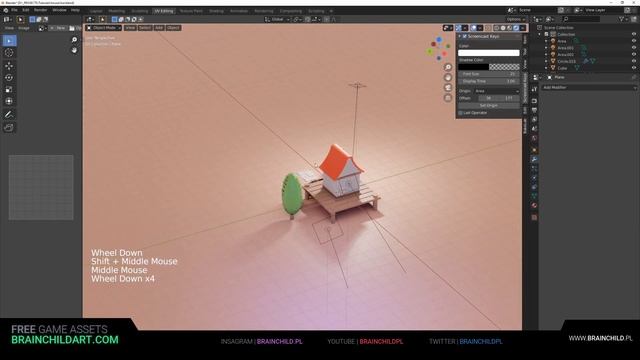Open the Tool properties tab icon
The image size is (640, 360).
(534, 89)
